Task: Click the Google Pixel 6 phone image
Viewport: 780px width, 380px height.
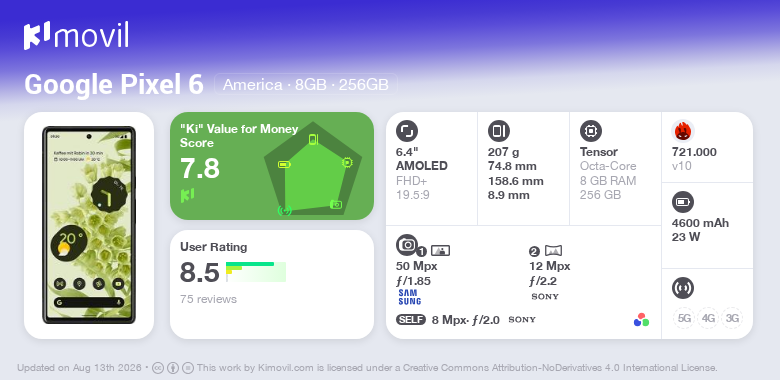Action: (x=89, y=225)
